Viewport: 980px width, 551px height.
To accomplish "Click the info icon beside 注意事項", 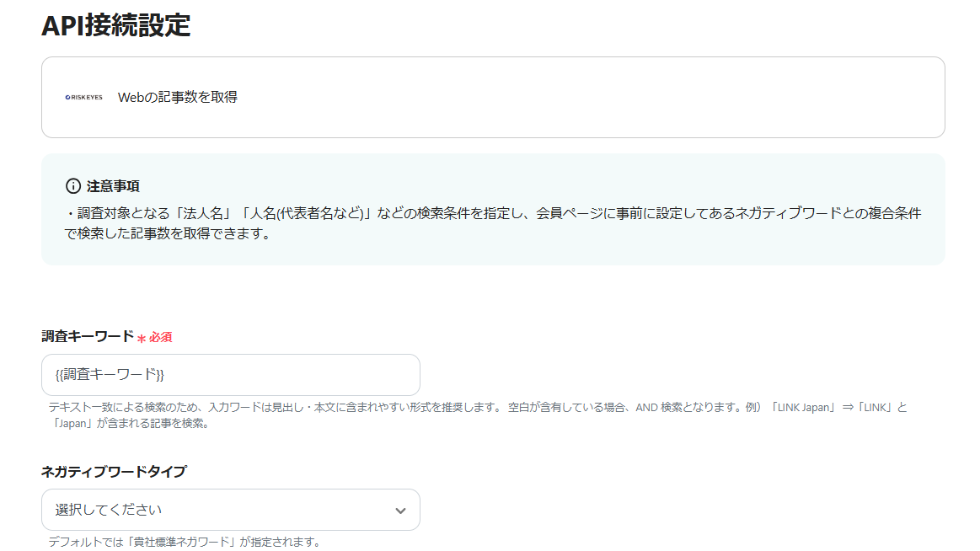I will point(73,186).
